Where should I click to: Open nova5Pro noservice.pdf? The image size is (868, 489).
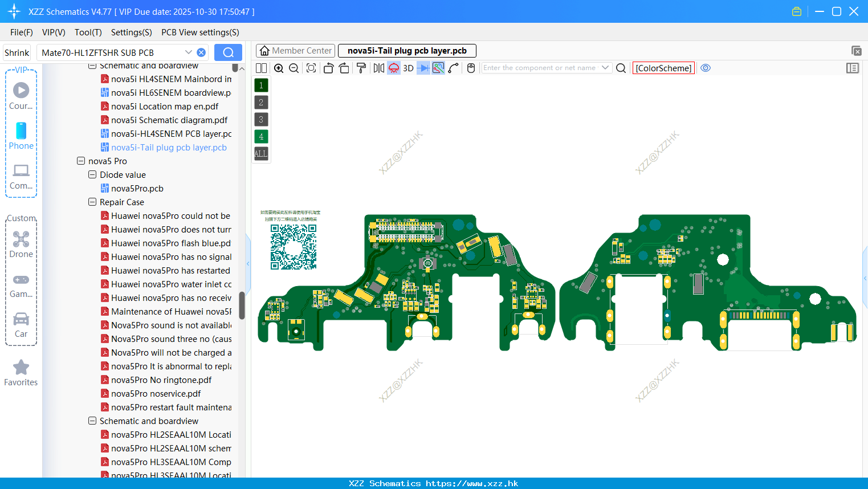[156, 394]
